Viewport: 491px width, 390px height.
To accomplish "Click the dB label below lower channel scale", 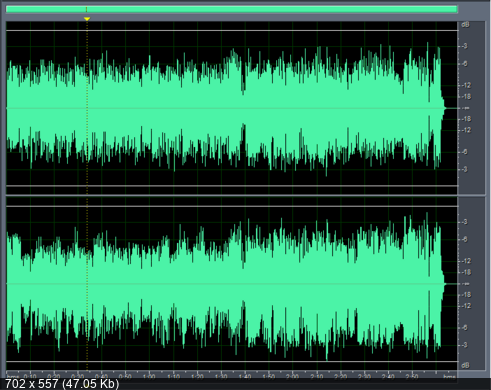I will click(x=465, y=366).
